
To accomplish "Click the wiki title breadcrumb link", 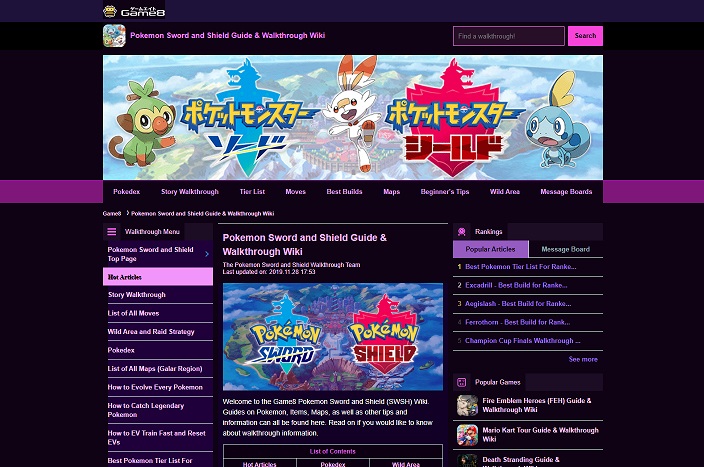I will (x=202, y=214).
